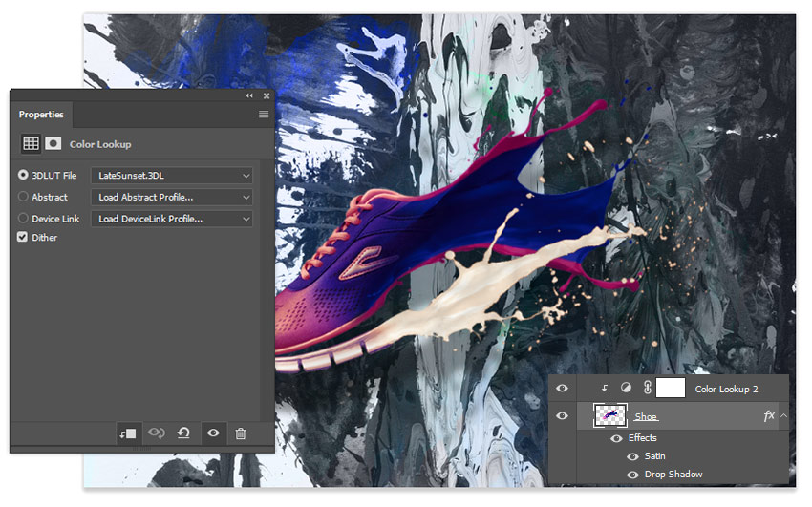Delete adjustment layer with trash icon
Image resolution: width=812 pixels, height=507 pixels.
241,433
